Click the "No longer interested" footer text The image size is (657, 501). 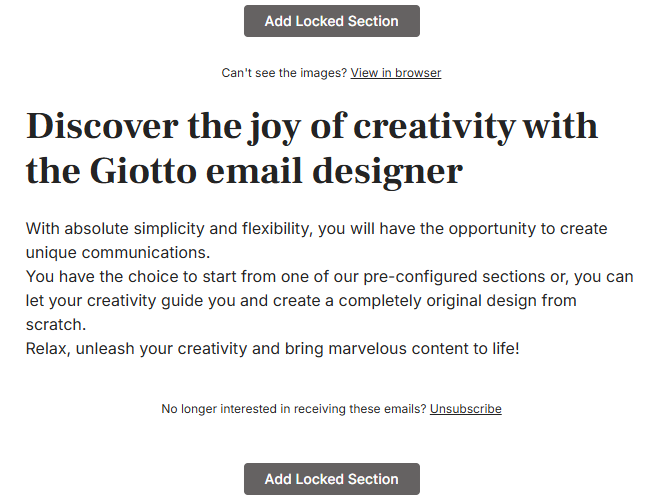click(x=294, y=409)
